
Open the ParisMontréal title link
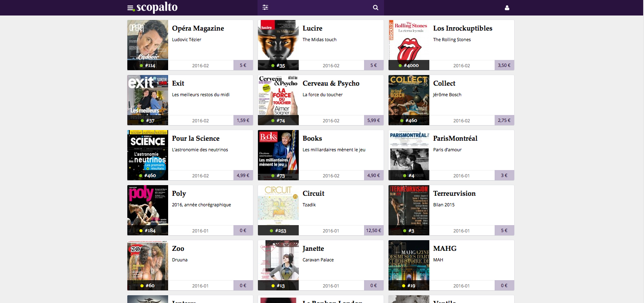pyautogui.click(x=455, y=138)
